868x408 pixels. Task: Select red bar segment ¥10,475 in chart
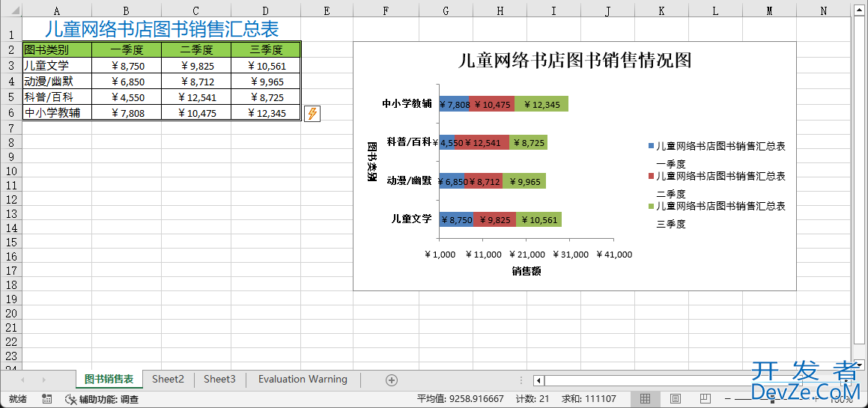(491, 103)
